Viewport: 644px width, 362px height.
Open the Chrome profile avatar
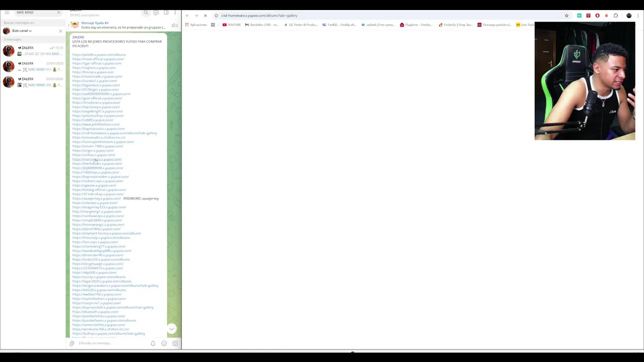coord(629,16)
